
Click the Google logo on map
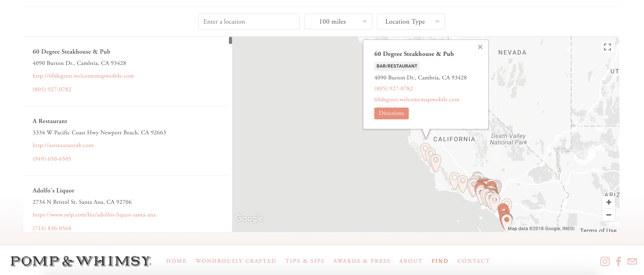pyautogui.click(x=249, y=218)
